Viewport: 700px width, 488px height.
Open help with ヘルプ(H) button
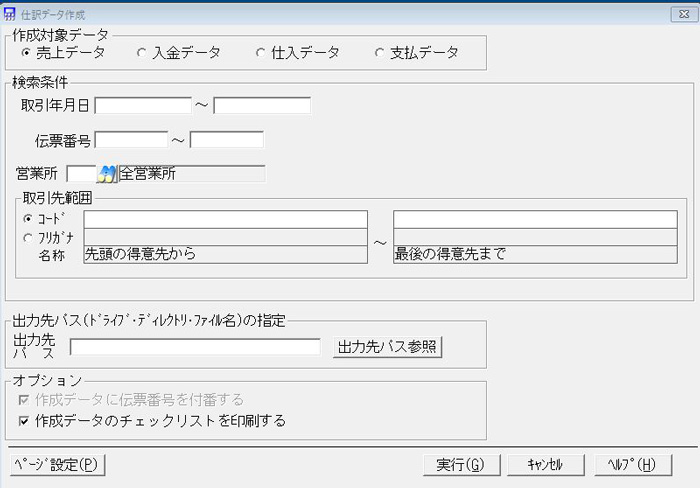pyautogui.click(x=626, y=465)
